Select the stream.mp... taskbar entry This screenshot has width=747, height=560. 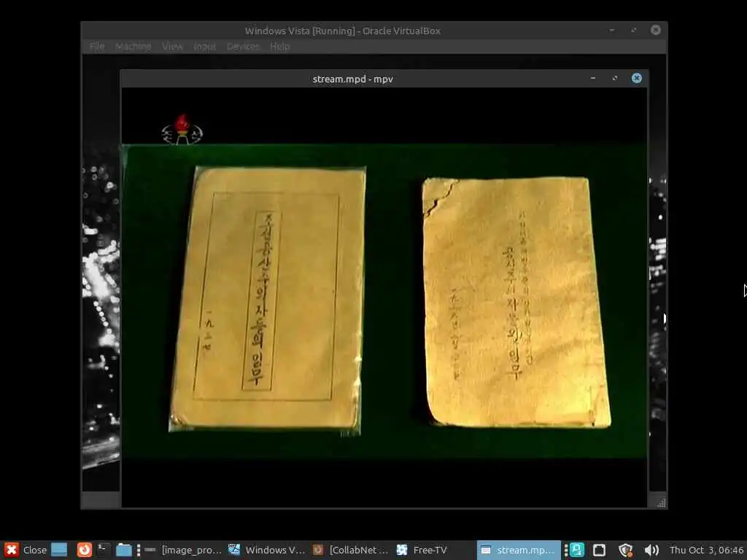tap(519, 550)
